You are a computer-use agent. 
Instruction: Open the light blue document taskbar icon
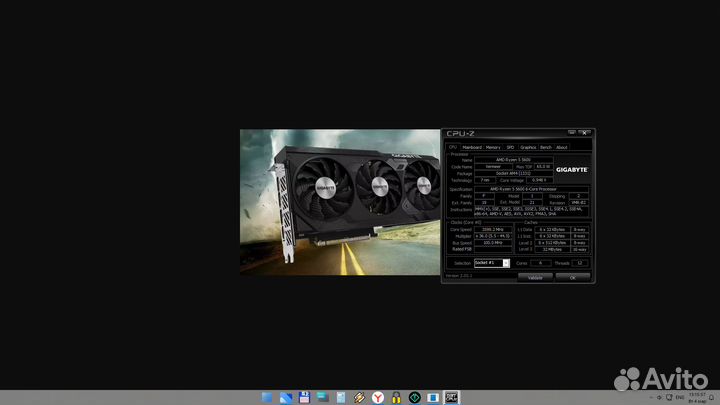[x=341, y=398]
